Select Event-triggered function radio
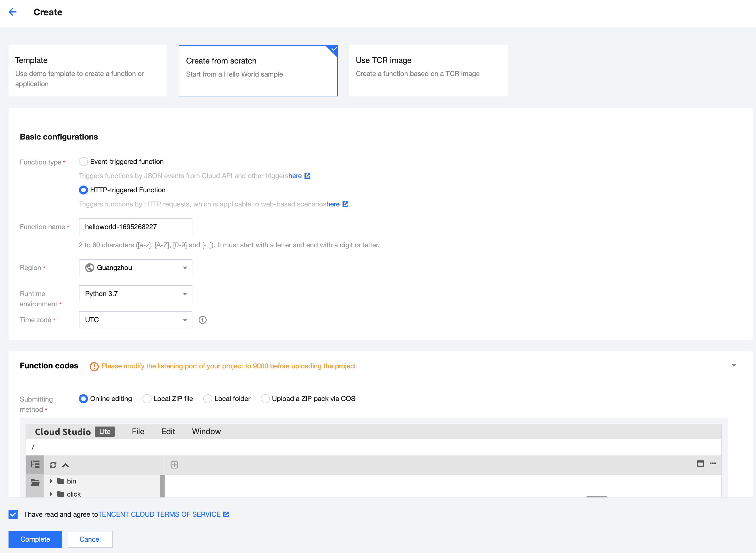 pyautogui.click(x=83, y=162)
